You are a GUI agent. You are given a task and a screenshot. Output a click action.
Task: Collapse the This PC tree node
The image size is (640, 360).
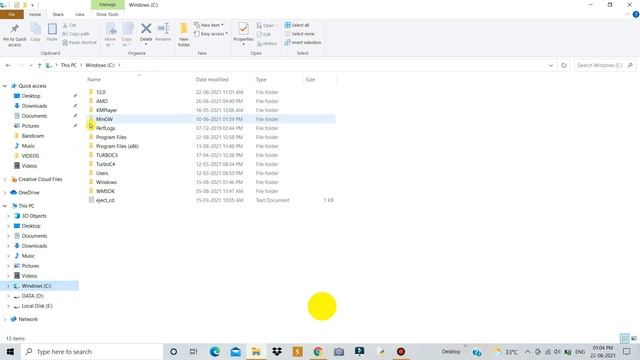pos(5,206)
